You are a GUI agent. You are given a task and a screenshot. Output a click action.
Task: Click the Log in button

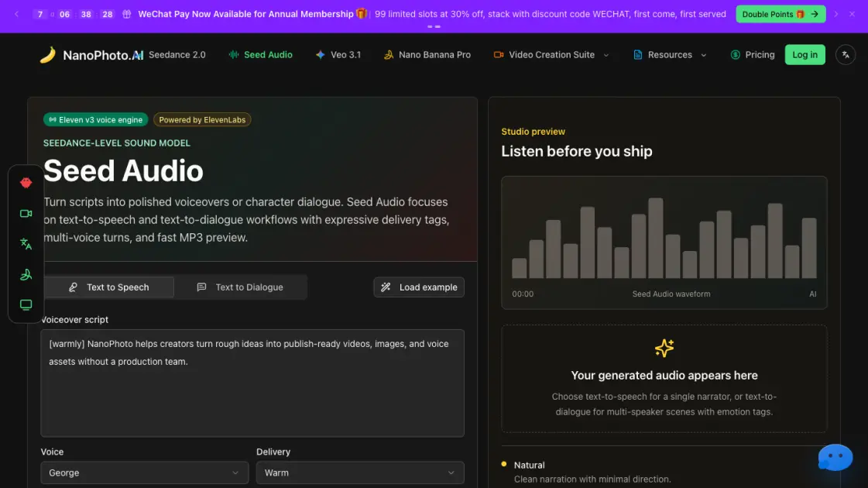coord(805,55)
